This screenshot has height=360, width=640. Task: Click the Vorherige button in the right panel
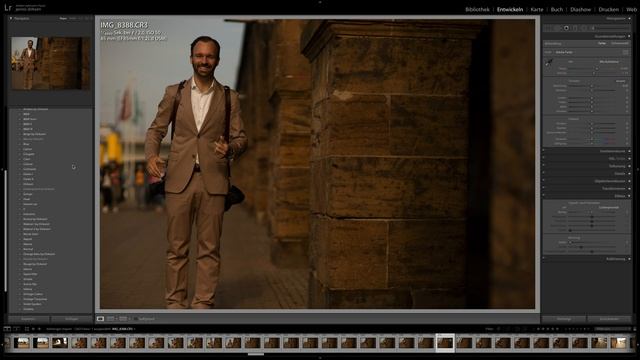pyautogui.click(x=564, y=319)
